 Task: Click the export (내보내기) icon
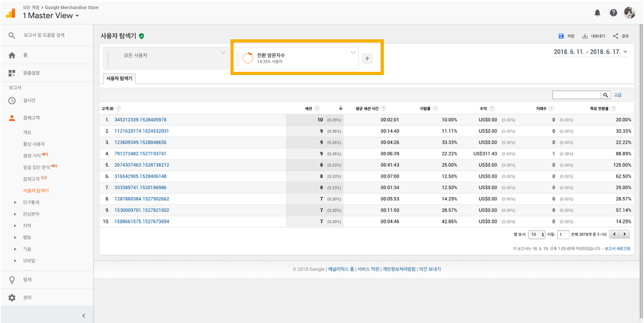click(x=585, y=36)
